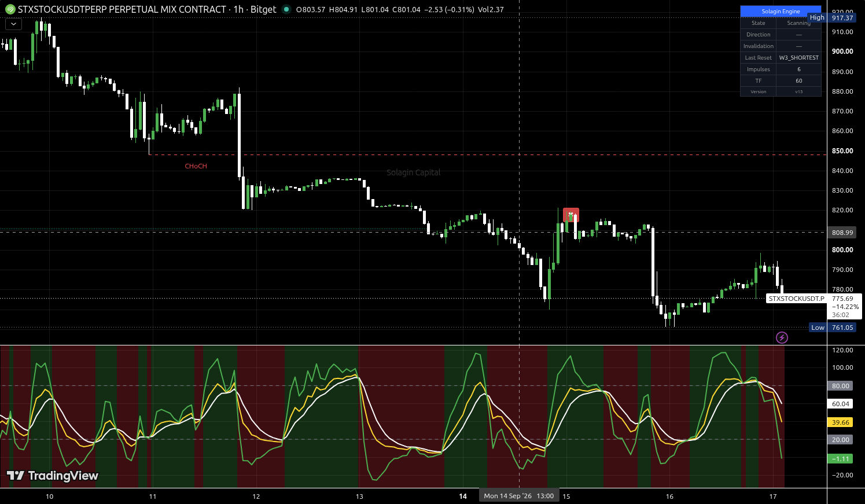Click date 13 on the time axis

pyautogui.click(x=359, y=496)
